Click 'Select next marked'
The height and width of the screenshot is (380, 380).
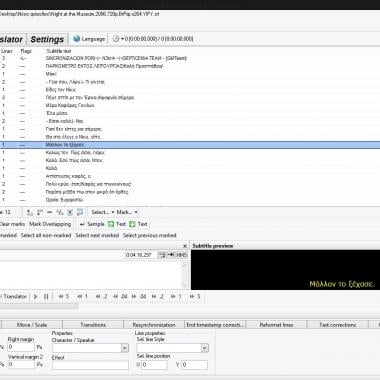(97, 235)
